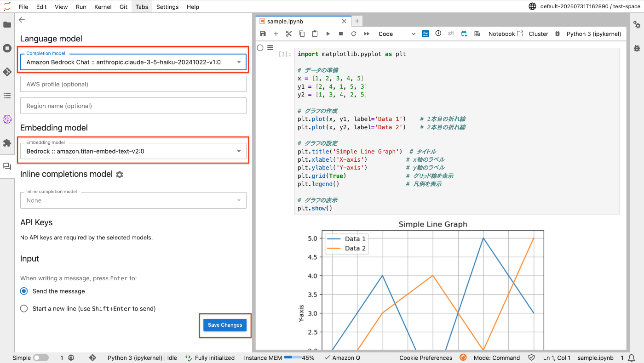Click the notification bell in status bar

(632, 357)
